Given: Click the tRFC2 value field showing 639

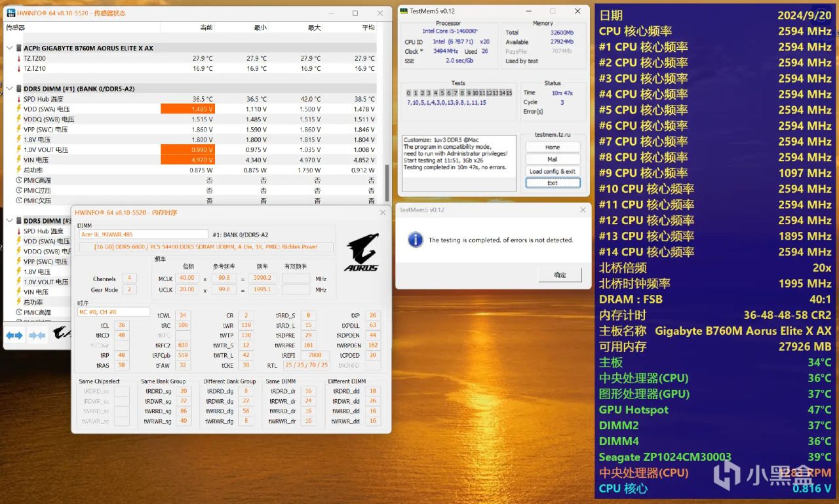Looking at the screenshot, I should pos(182,345).
